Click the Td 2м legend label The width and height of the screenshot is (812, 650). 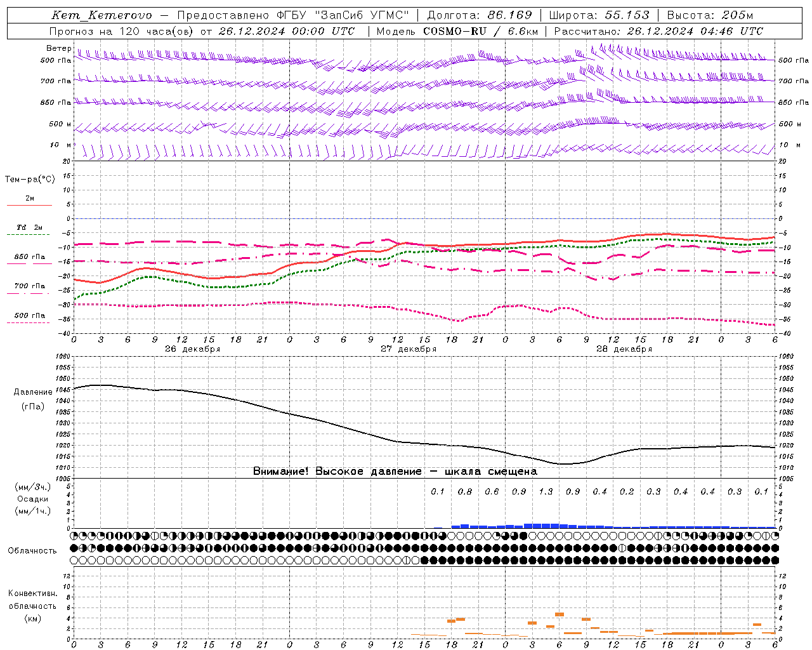tap(30, 227)
